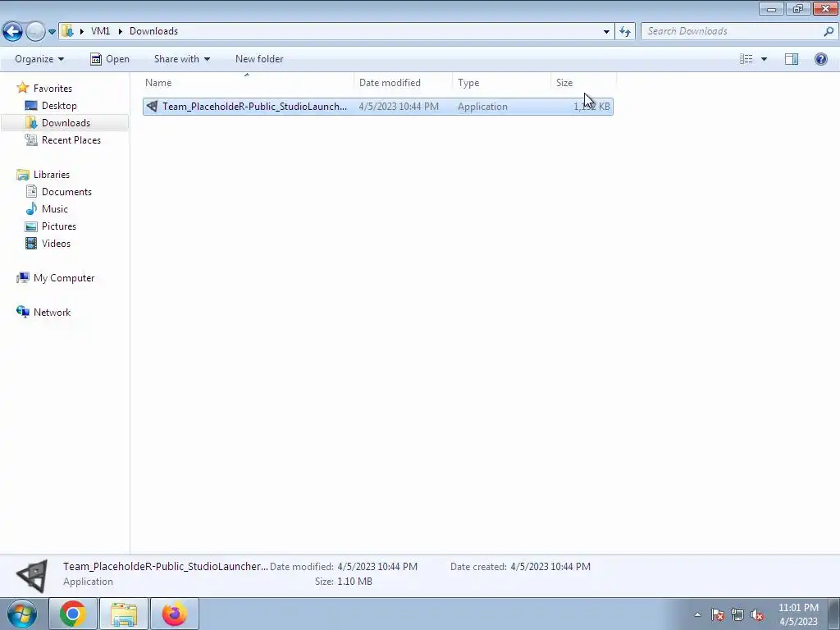The width and height of the screenshot is (840, 630).
Task: Click the StudioLauncher file icon in the list
Action: click(x=152, y=107)
